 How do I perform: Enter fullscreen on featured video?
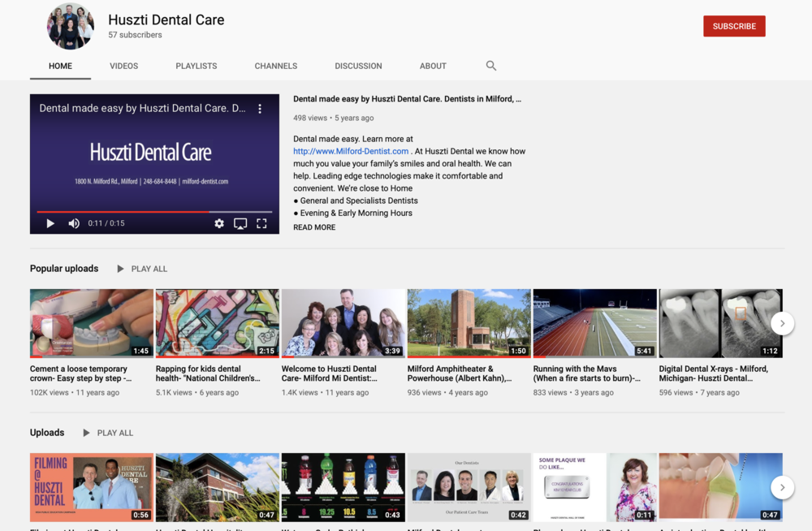point(261,223)
